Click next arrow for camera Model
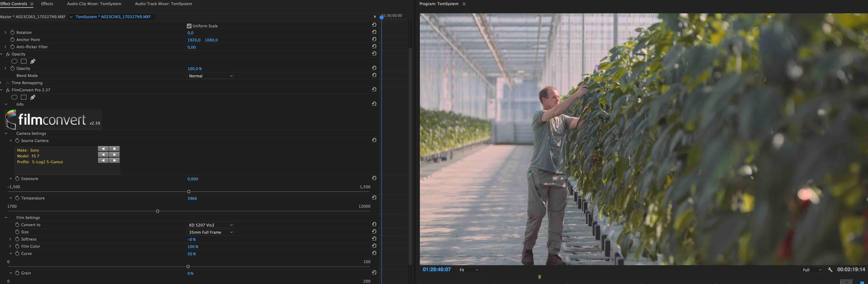This screenshot has width=868, height=284. [115, 154]
